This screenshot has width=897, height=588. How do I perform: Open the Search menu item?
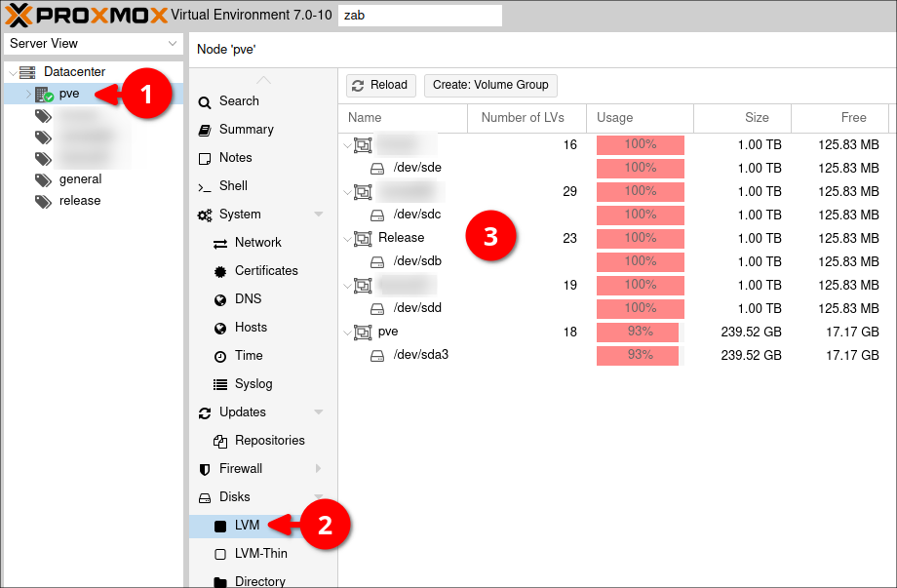coord(263,101)
